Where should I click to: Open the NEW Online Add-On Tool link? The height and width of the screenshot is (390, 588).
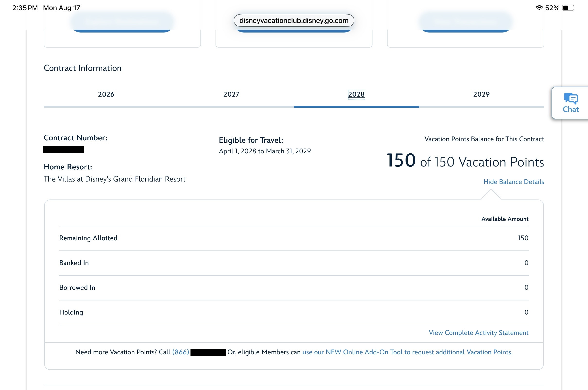(x=407, y=352)
